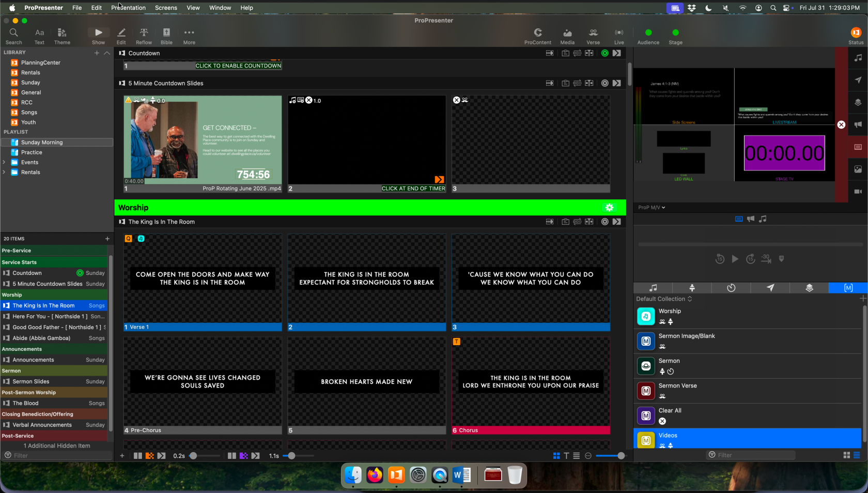Expand the Events playlist folder
This screenshot has height=493, width=868.
4,162
